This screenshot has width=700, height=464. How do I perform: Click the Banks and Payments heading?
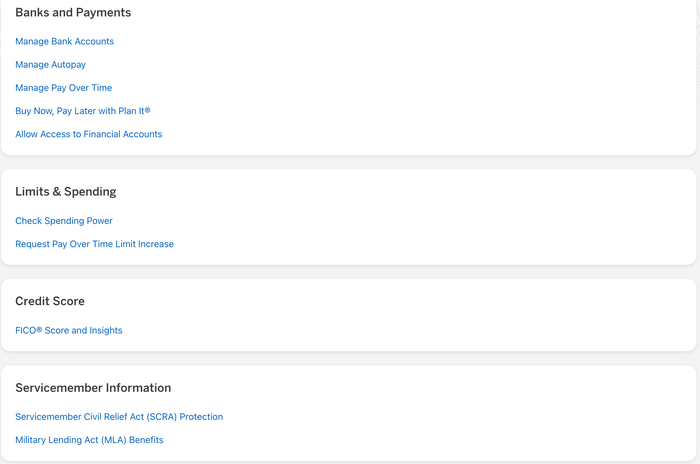point(73,13)
